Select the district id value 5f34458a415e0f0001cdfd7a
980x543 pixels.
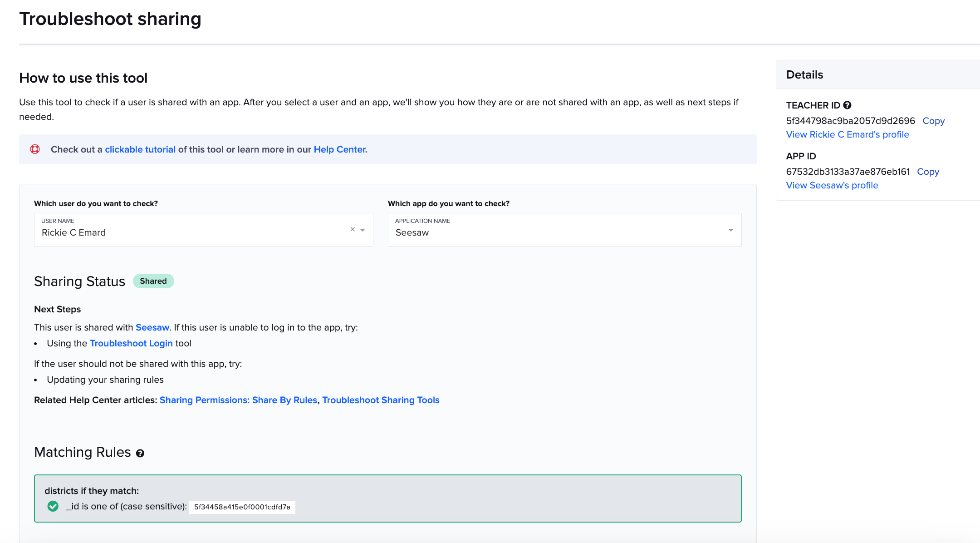(242, 507)
